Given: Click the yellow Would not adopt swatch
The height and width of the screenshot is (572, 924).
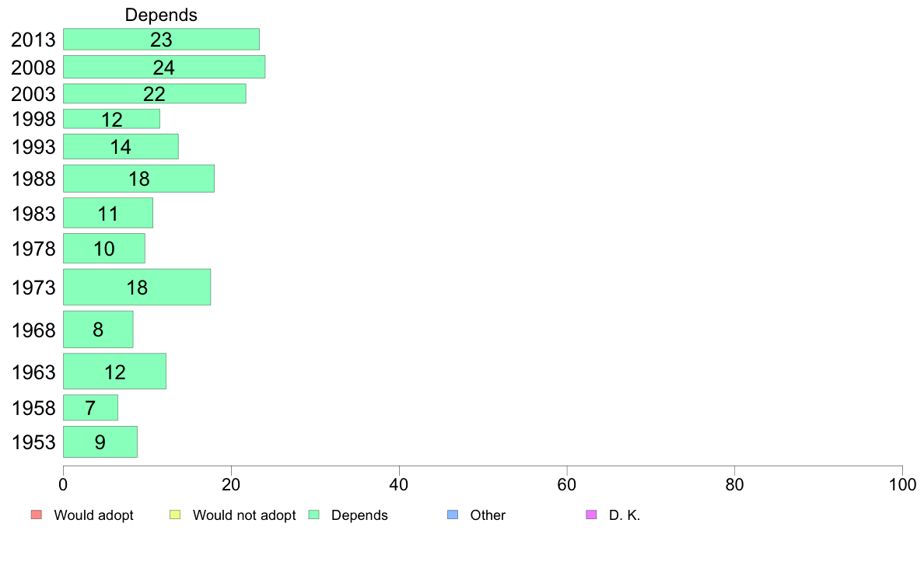Looking at the screenshot, I should (175, 514).
